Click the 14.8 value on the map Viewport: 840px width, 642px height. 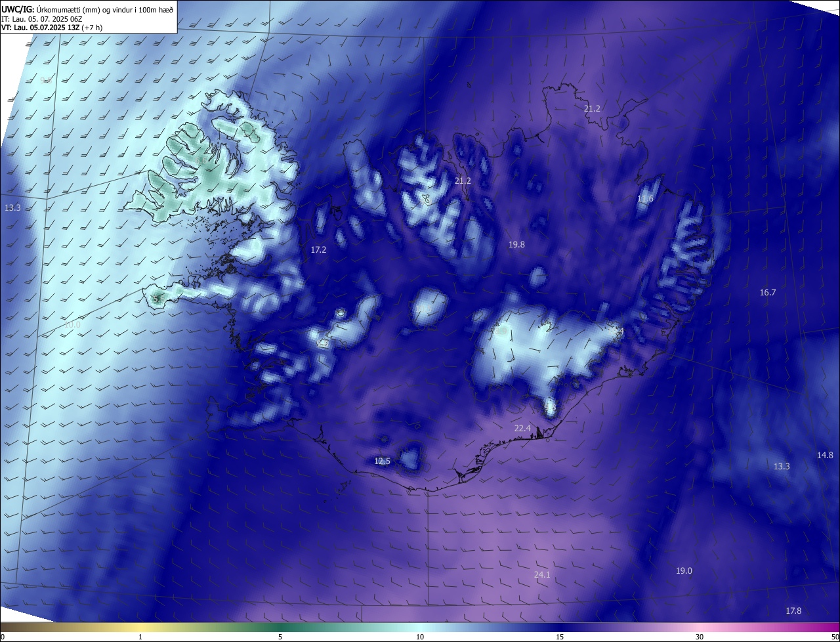point(825,455)
